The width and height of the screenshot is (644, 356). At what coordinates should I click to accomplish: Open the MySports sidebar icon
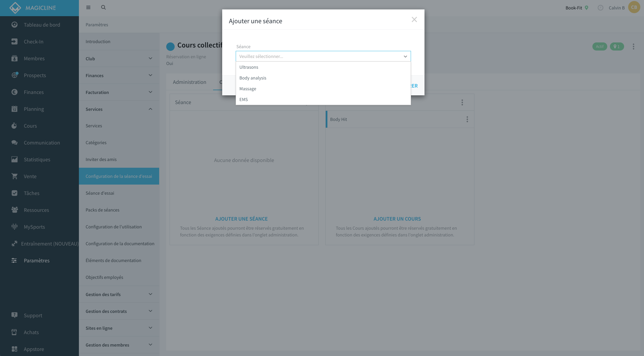[14, 227]
